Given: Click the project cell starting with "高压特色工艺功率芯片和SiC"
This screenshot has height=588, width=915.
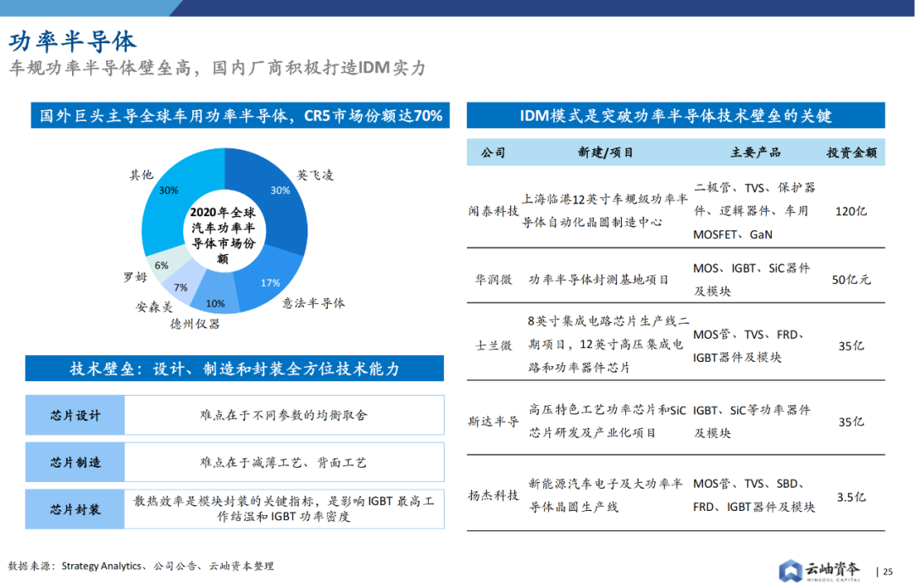Looking at the screenshot, I should (607, 421).
